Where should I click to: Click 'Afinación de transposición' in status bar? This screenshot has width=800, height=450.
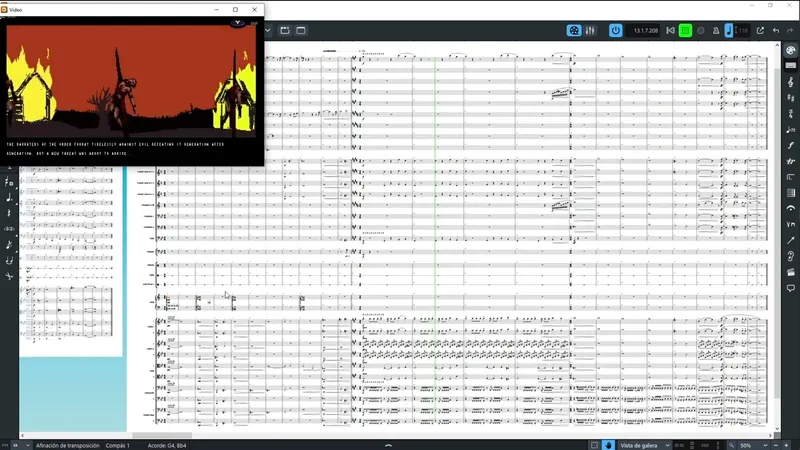click(68, 445)
